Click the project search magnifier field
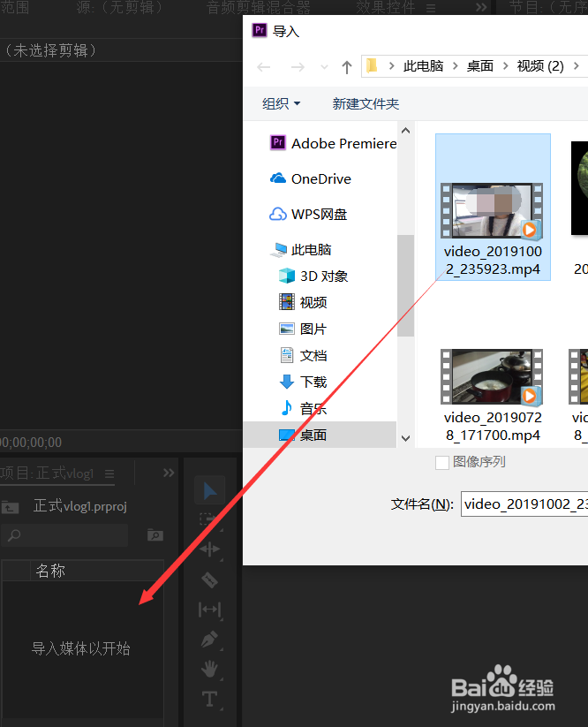The width and height of the screenshot is (588, 727). coord(64,535)
